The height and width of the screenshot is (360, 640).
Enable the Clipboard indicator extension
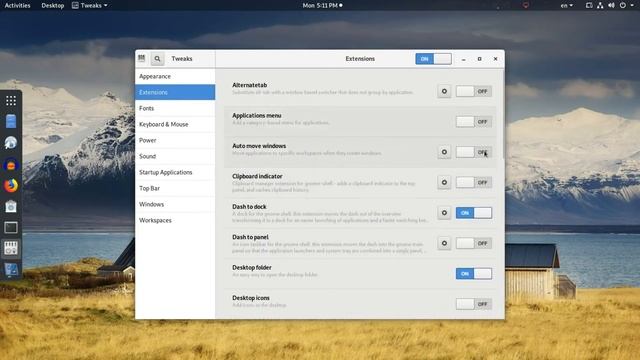tap(473, 182)
